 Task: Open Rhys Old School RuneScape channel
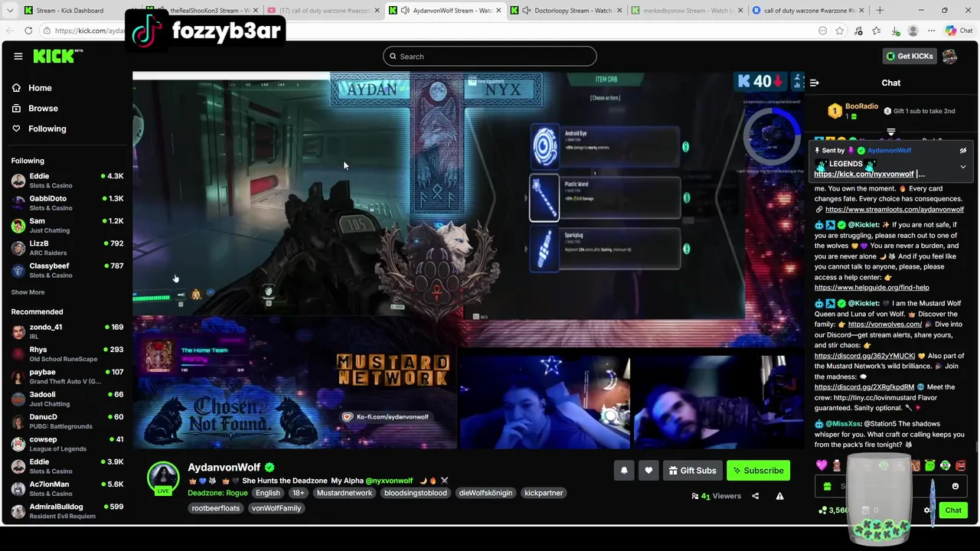point(67,354)
